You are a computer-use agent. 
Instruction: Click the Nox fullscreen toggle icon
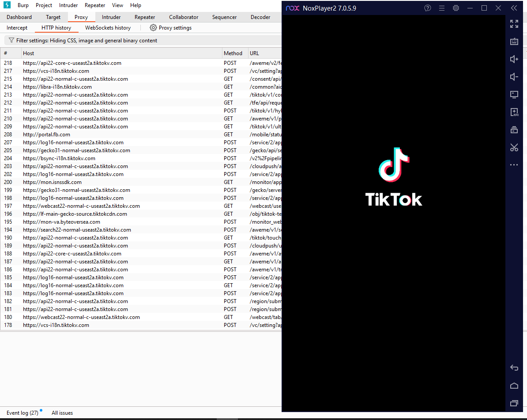[514, 24]
